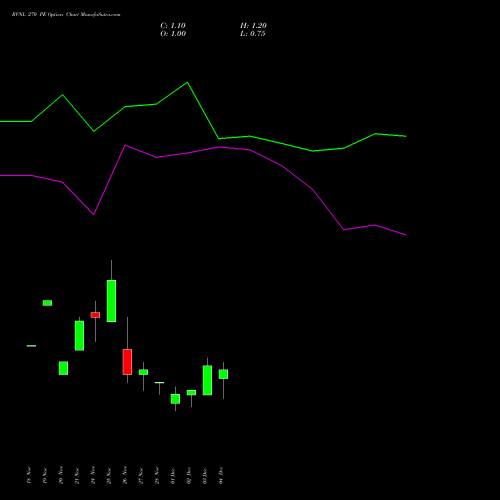
Task: Click the '27 Nov' date axis label
Action: 141,475
